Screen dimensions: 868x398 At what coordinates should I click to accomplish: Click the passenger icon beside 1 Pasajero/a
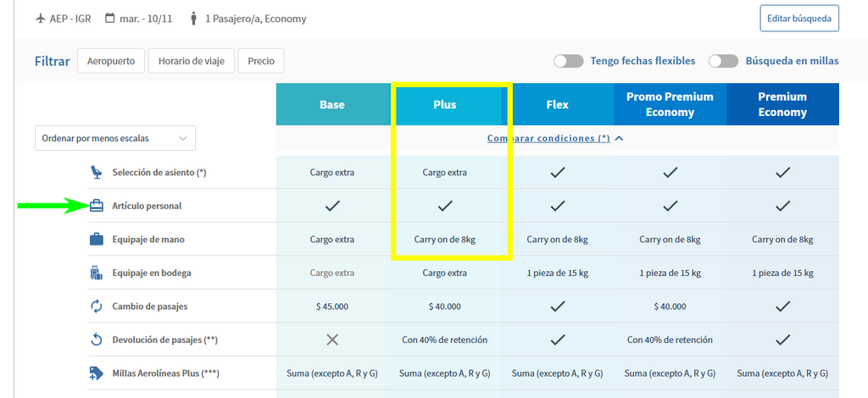194,19
